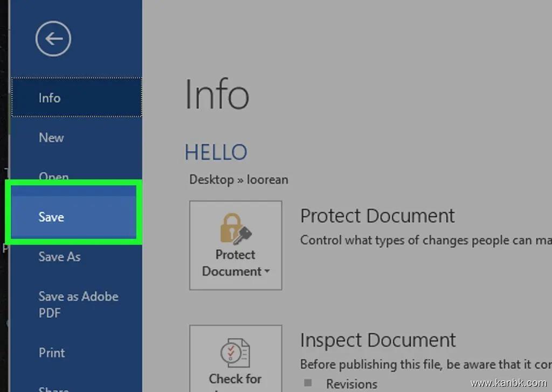Image resolution: width=552 pixels, height=392 pixels.
Task: Open the Print page
Action: (x=52, y=353)
